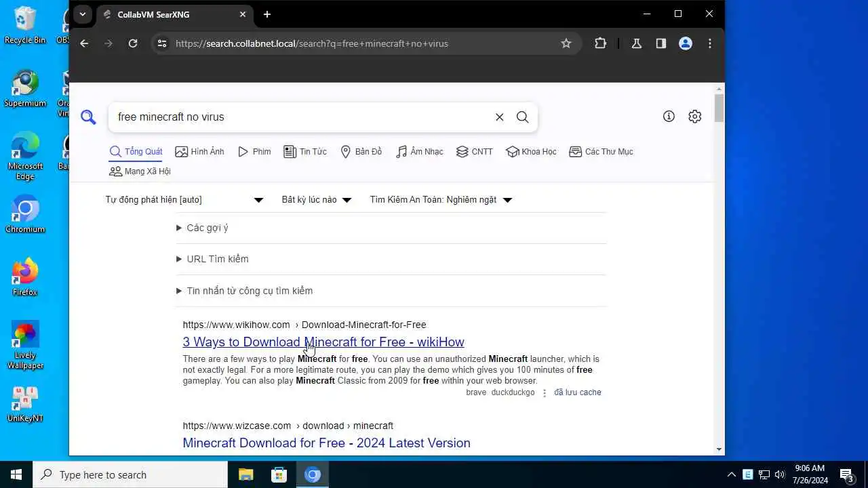Select the Tổng Quát tab
Screen dimensions: 868x488
coord(136,152)
